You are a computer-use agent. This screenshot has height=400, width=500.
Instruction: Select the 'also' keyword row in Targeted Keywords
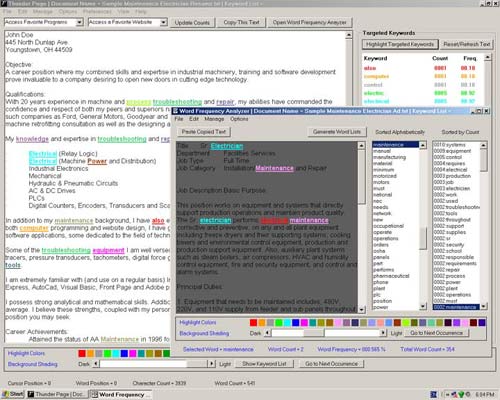422,68
